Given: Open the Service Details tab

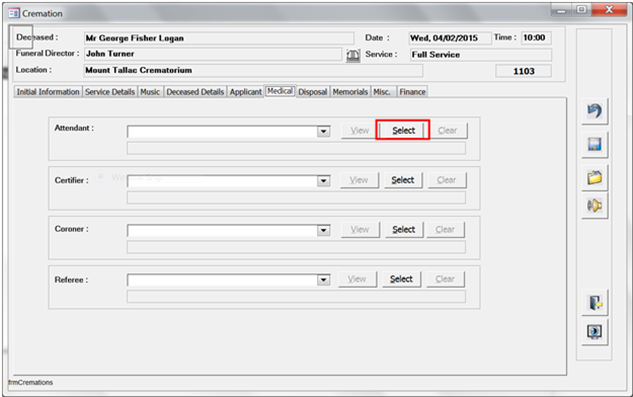Looking at the screenshot, I should tap(110, 92).
